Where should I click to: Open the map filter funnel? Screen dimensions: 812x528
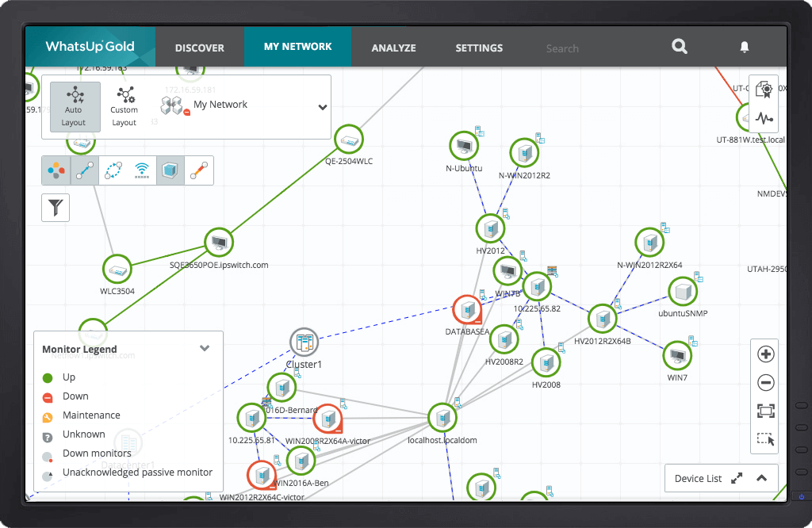coord(56,208)
